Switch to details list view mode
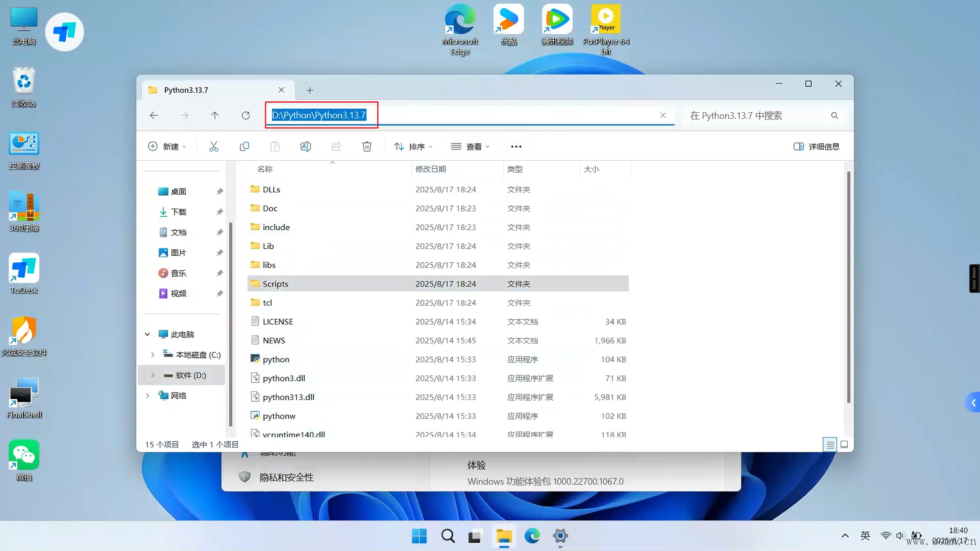 [x=830, y=444]
